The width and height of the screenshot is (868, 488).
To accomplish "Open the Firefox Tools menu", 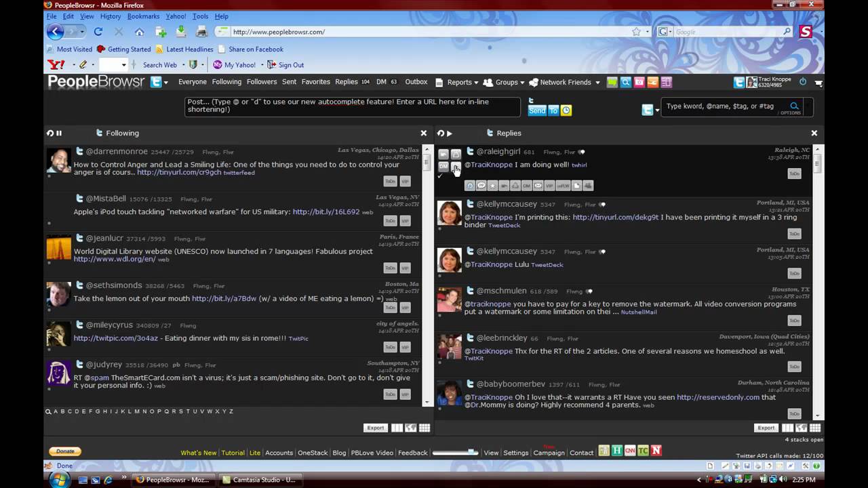I will (x=200, y=16).
